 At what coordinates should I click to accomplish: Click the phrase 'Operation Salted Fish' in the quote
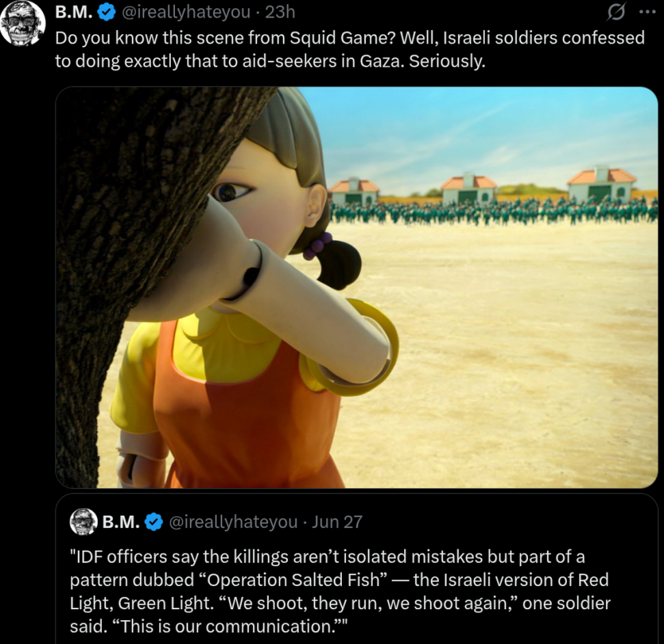pos(293,580)
